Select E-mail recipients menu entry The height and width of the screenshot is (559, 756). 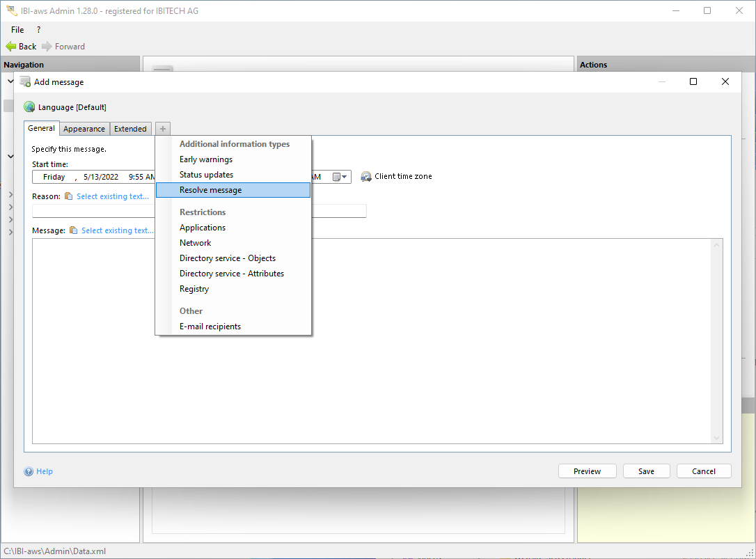(x=210, y=326)
